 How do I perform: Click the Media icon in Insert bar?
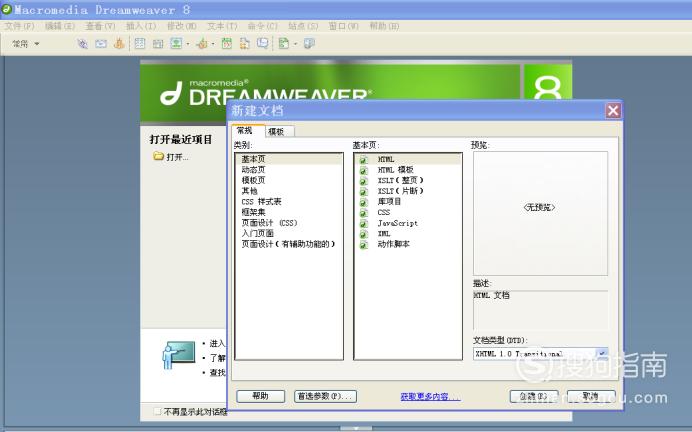click(x=202, y=43)
